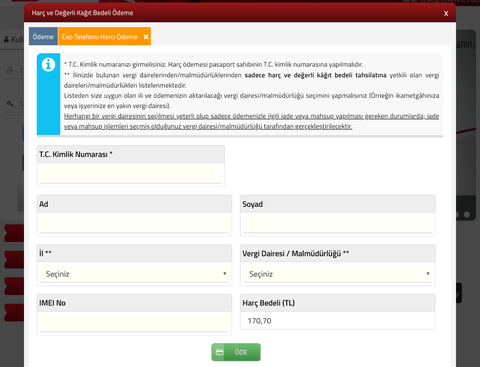Viewport: 480px width, 367px height.
Task: Focus the T.C. Kimlik Numarası field
Action: pyautogui.click(x=131, y=173)
